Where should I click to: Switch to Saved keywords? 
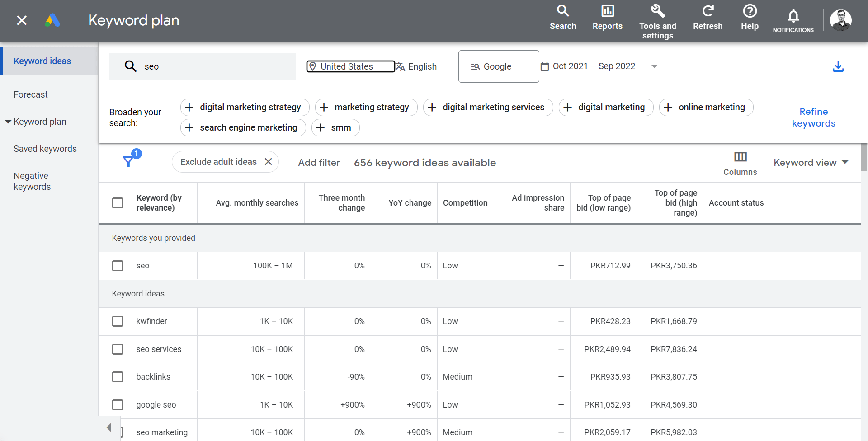[x=45, y=149]
